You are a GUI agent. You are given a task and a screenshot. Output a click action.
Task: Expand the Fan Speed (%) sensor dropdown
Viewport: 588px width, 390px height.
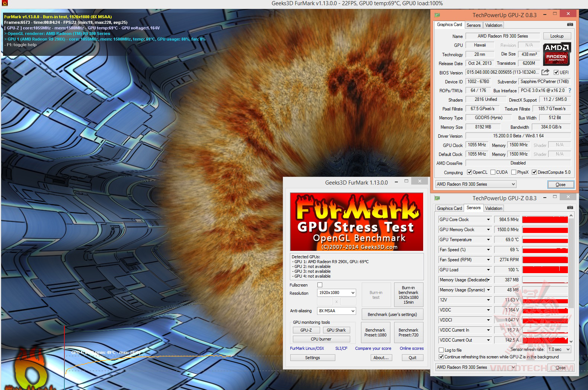point(488,250)
